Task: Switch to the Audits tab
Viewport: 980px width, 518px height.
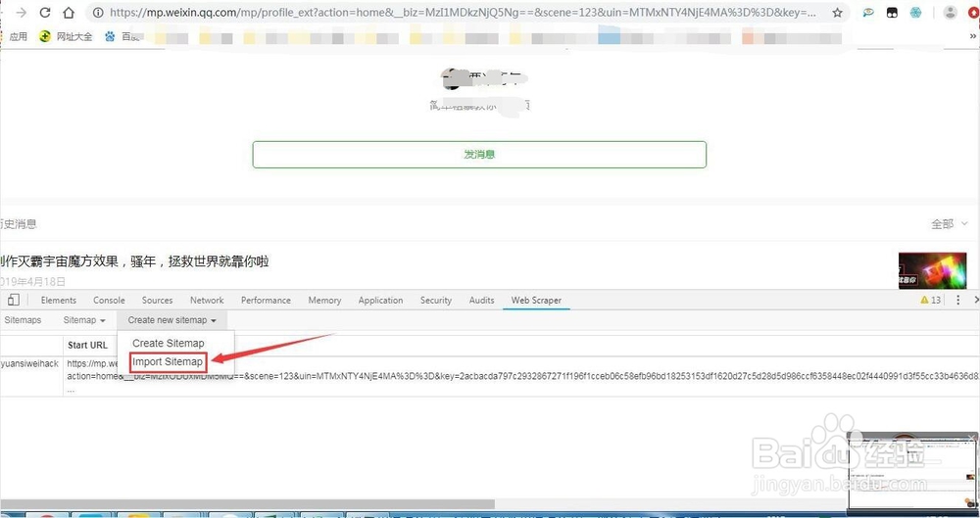Action: [481, 300]
